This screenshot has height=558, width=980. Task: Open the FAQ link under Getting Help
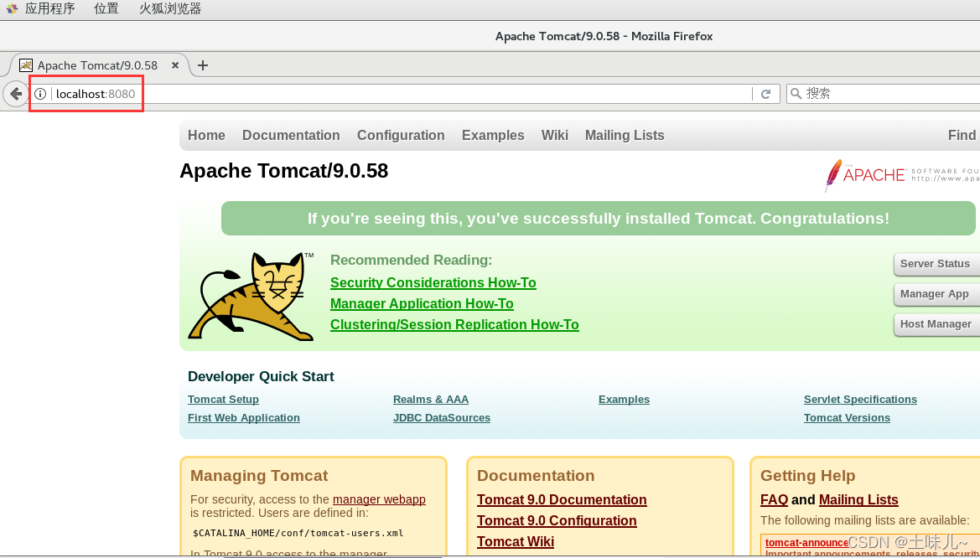[774, 500]
